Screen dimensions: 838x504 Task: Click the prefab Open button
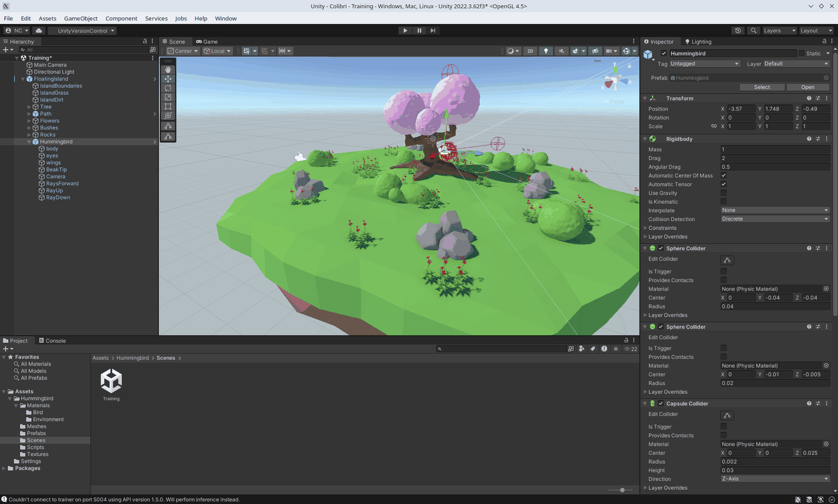(808, 87)
